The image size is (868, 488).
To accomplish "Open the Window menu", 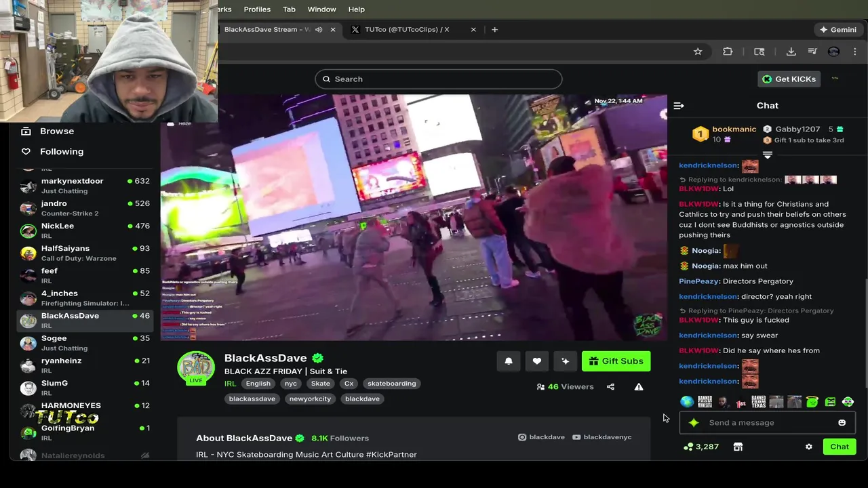I will click(321, 9).
